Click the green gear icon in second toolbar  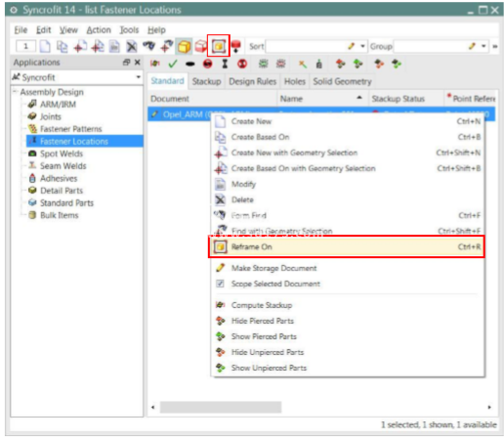(x=263, y=64)
